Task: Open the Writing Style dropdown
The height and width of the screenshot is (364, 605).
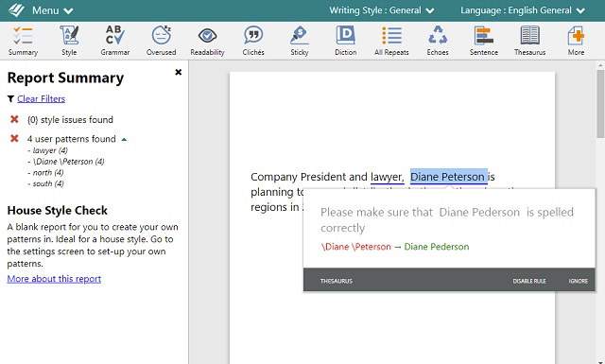Action: click(x=382, y=10)
